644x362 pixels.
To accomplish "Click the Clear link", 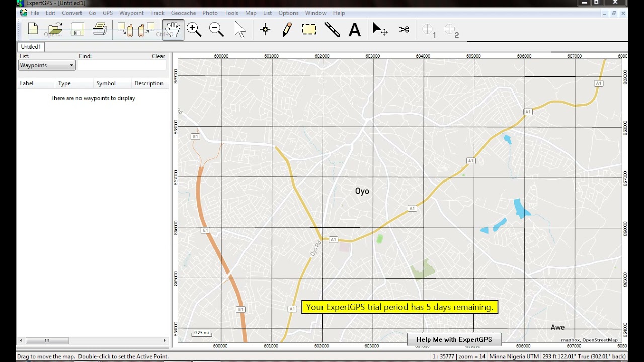I will (x=158, y=56).
